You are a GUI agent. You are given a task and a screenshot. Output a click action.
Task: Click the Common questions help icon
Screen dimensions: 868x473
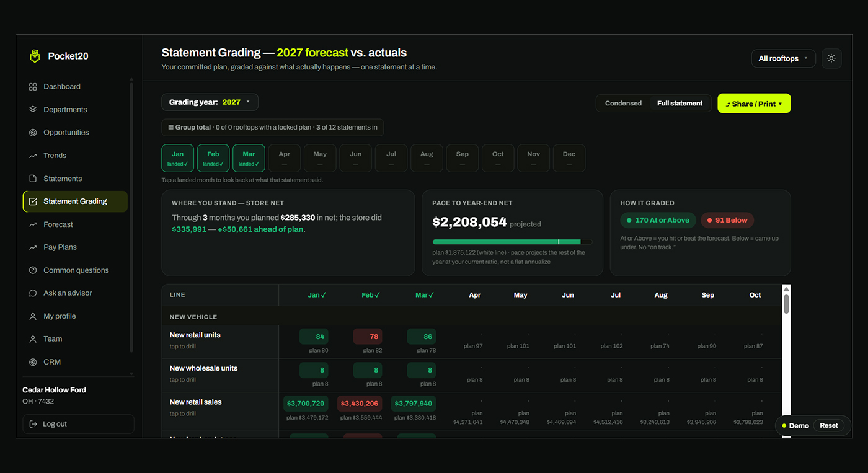click(x=33, y=270)
